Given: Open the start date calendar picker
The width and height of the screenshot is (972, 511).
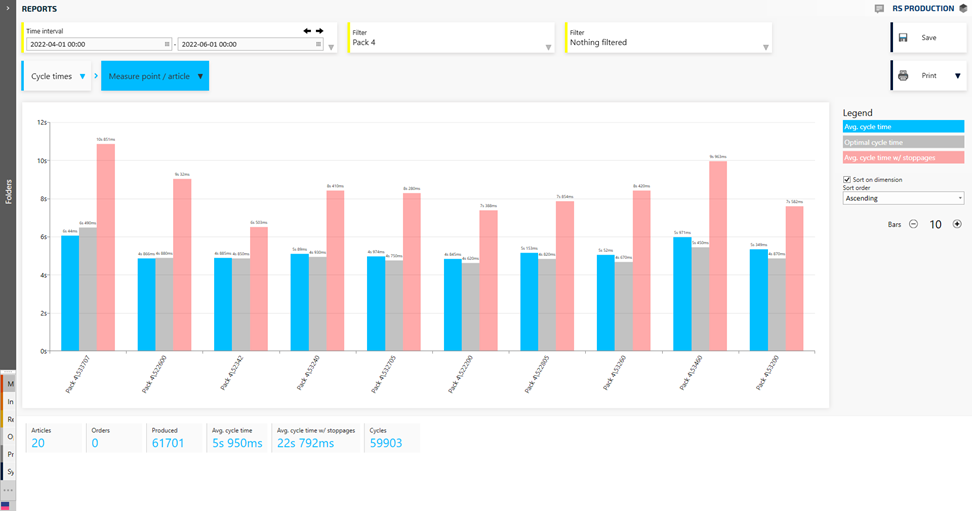Looking at the screenshot, I should (167, 45).
